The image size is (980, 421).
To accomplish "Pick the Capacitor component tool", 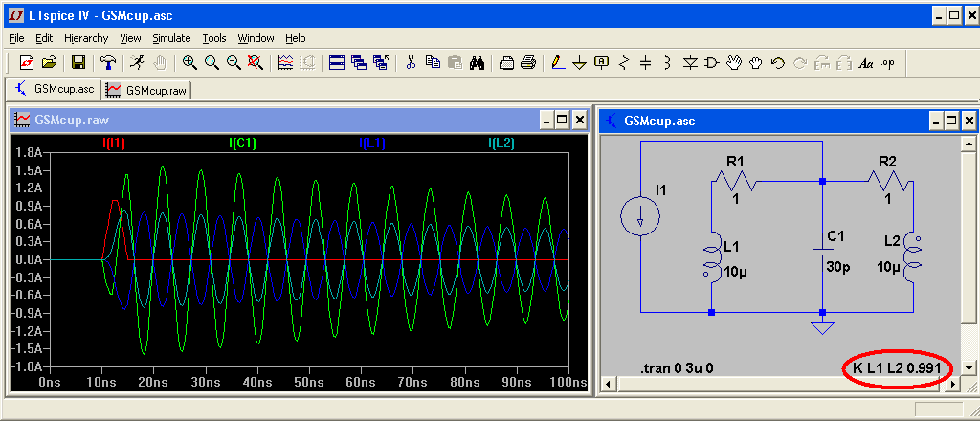I will [x=645, y=63].
